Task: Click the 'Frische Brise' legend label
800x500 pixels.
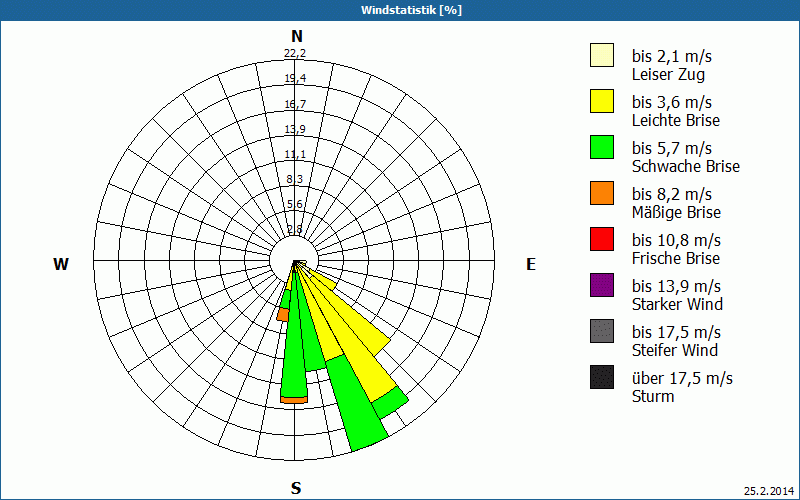Action: coord(676,258)
